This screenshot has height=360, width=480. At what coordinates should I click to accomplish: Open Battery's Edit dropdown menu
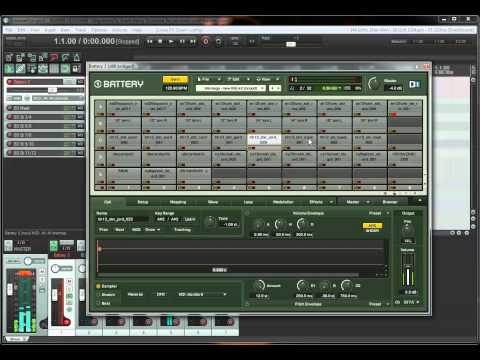(x=238, y=79)
